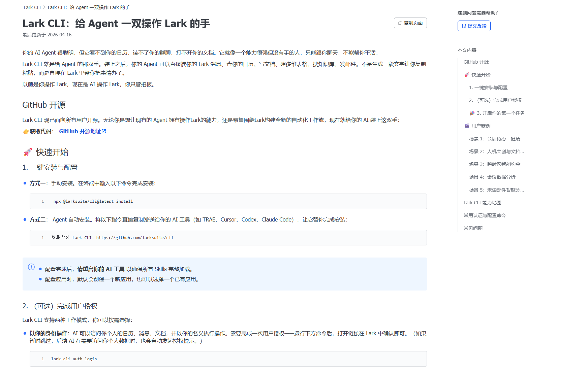The height and width of the screenshot is (375, 588).
Task: Click the 最后更新于 2026-04-16 date text
Action: pyautogui.click(x=47, y=35)
